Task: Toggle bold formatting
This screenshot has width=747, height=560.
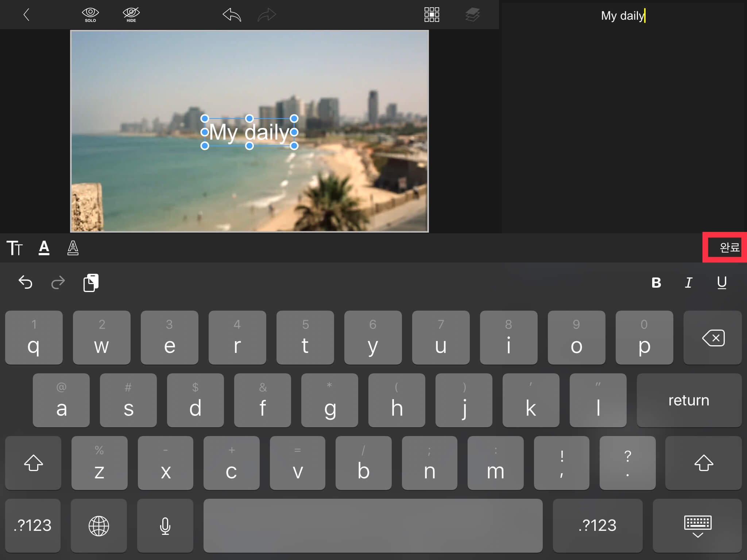Action: click(x=656, y=283)
